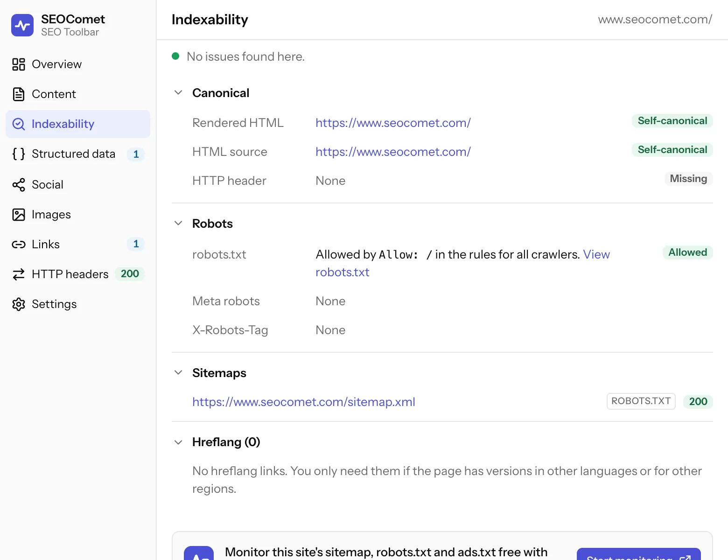The width and height of the screenshot is (728, 560).
Task: Click the 'robots.txt' row label
Action: [x=219, y=254]
